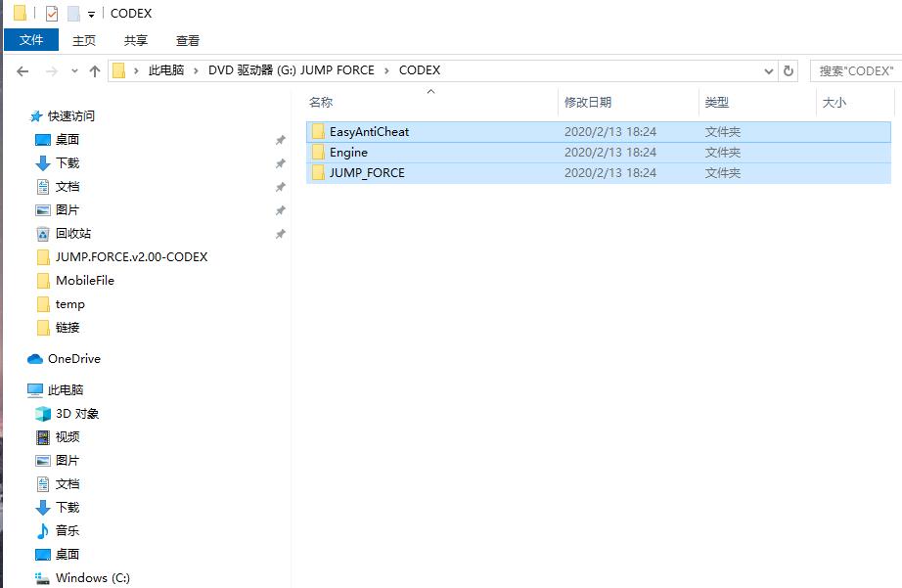Open pinned 桌面 under 快速访问
This screenshot has height=588, width=902.
pyautogui.click(x=68, y=139)
